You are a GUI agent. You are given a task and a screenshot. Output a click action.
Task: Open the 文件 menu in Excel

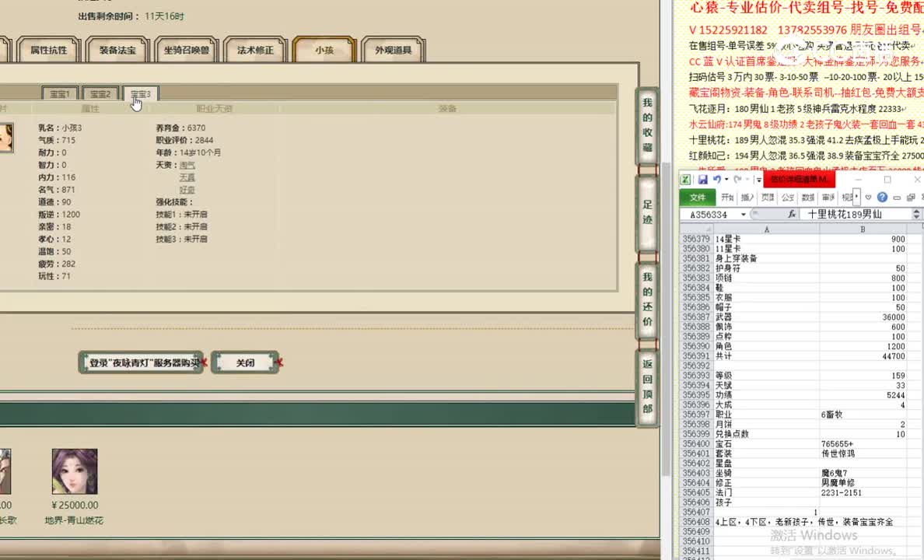[x=698, y=196]
